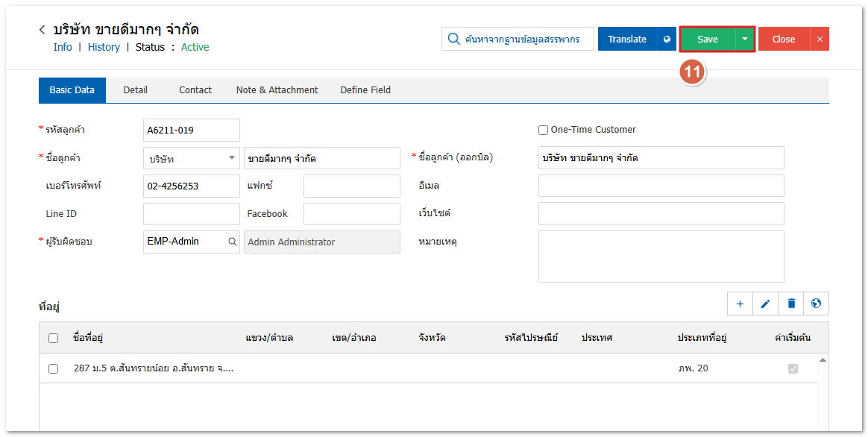
Task: Click the X icon beside the Close button
Action: [x=820, y=40]
